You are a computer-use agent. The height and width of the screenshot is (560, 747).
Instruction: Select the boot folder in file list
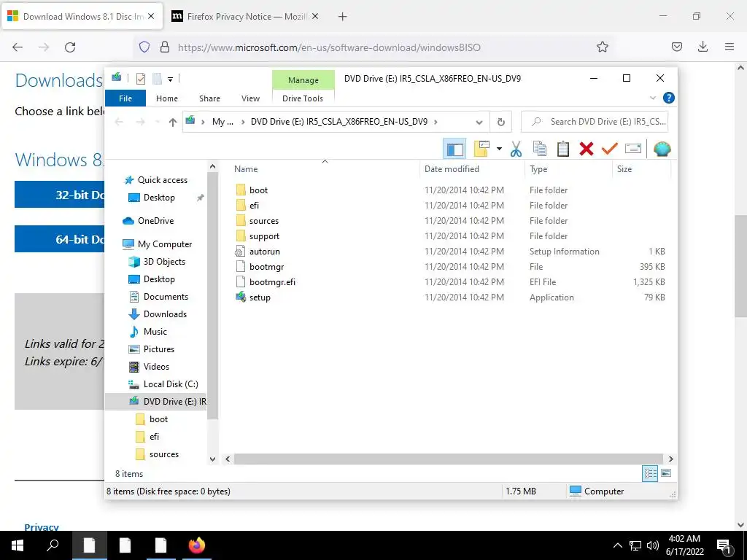coord(258,190)
